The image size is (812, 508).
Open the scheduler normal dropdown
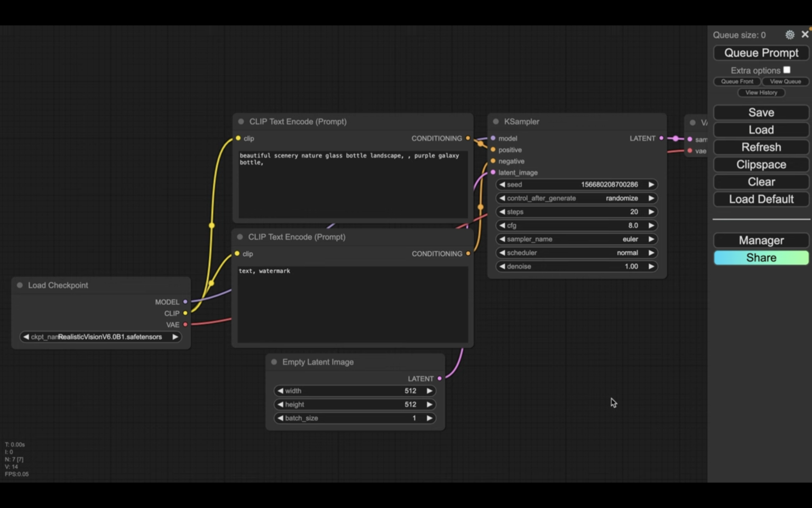click(x=576, y=253)
